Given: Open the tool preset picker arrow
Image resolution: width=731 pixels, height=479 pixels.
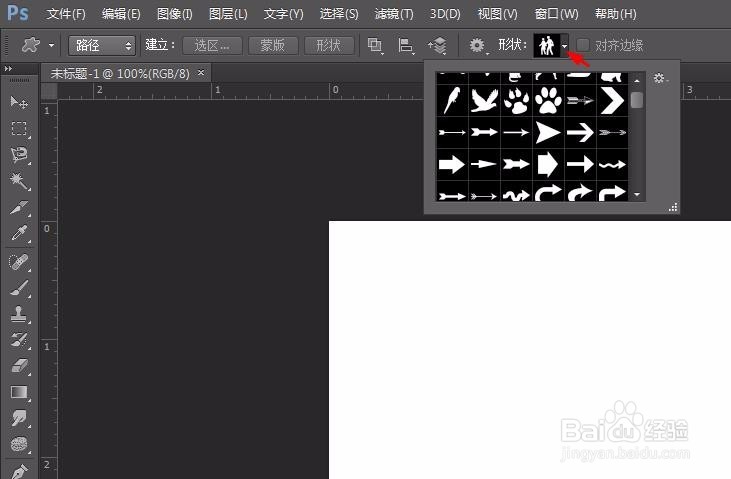Looking at the screenshot, I should coord(51,45).
